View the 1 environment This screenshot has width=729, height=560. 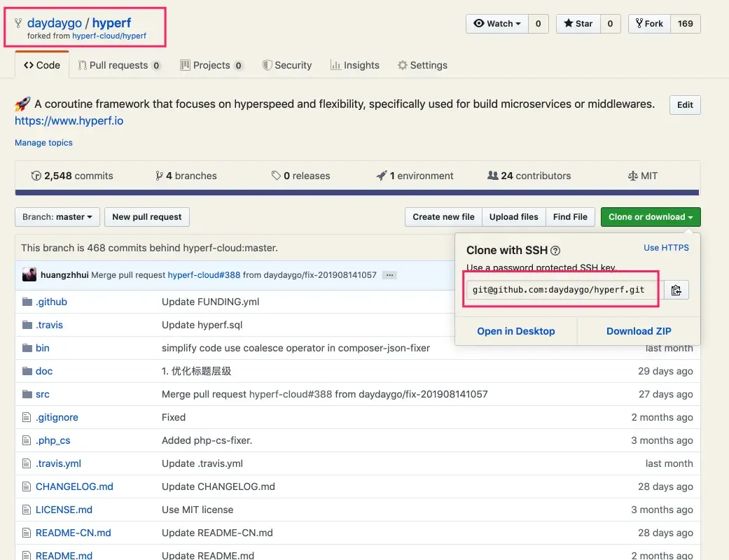pyautogui.click(x=415, y=176)
